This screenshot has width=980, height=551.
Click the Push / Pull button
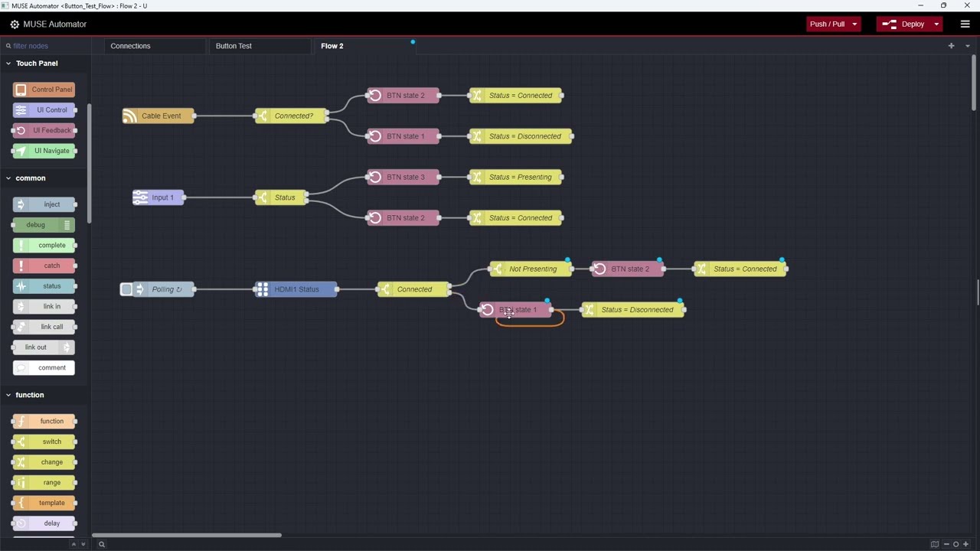click(x=828, y=24)
